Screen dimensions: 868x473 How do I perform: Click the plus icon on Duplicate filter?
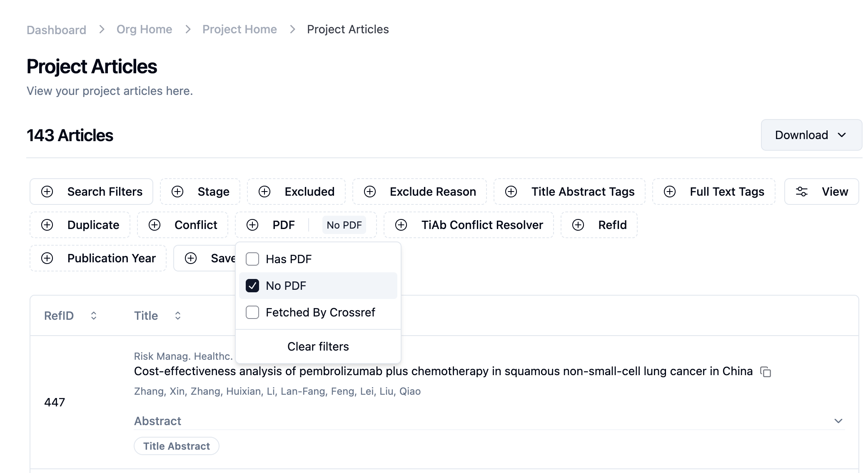pos(47,225)
